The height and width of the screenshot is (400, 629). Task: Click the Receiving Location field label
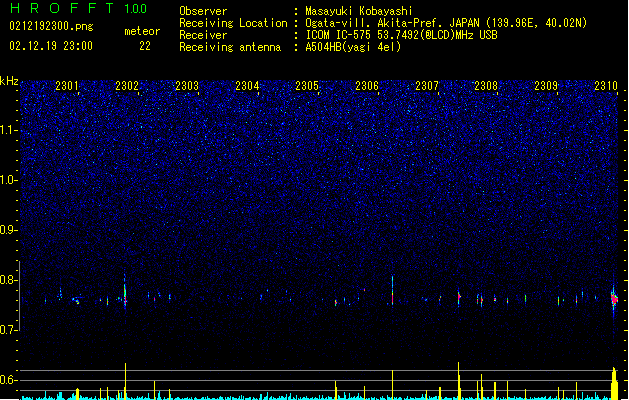(x=233, y=23)
